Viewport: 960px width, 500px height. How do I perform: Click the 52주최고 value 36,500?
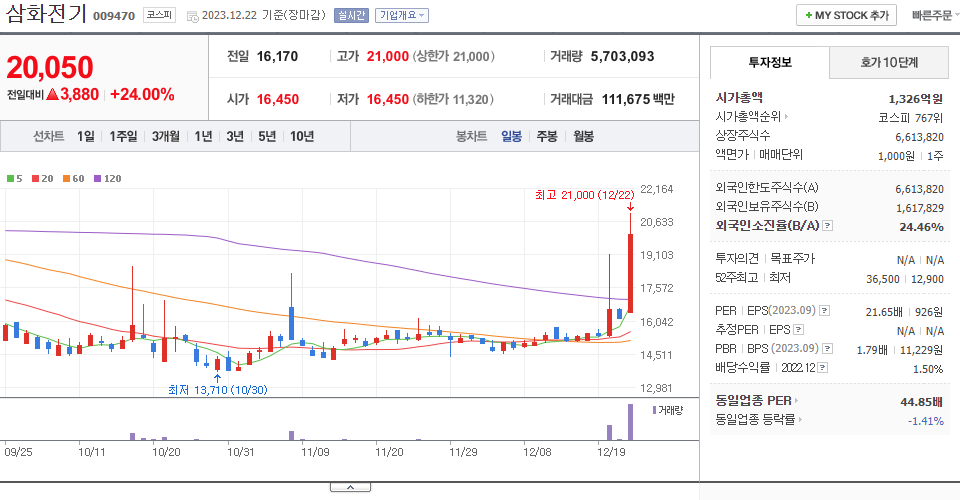[x=883, y=279]
